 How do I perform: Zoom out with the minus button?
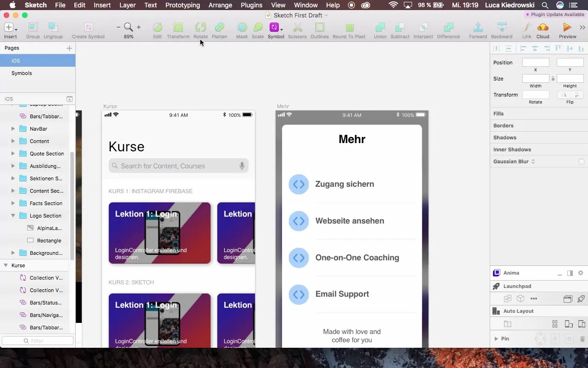pos(119,28)
